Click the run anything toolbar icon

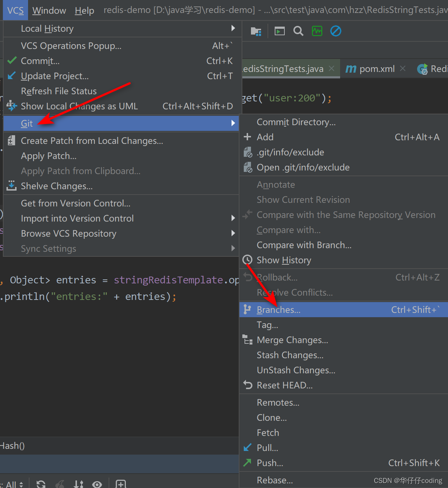[280, 31]
